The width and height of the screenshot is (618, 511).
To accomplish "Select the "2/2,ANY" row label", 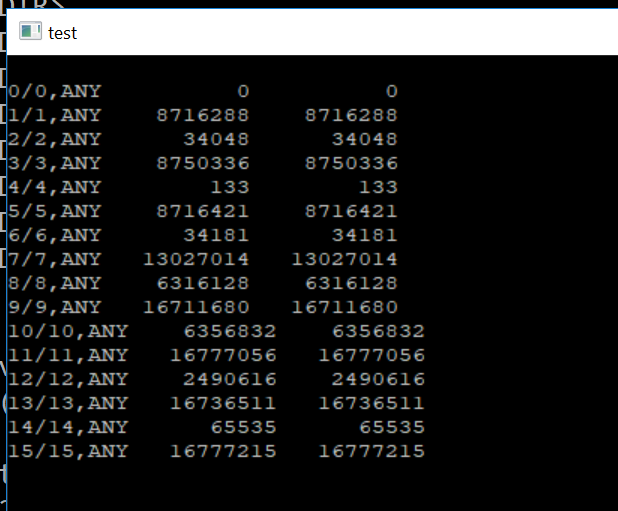I will [x=55, y=139].
